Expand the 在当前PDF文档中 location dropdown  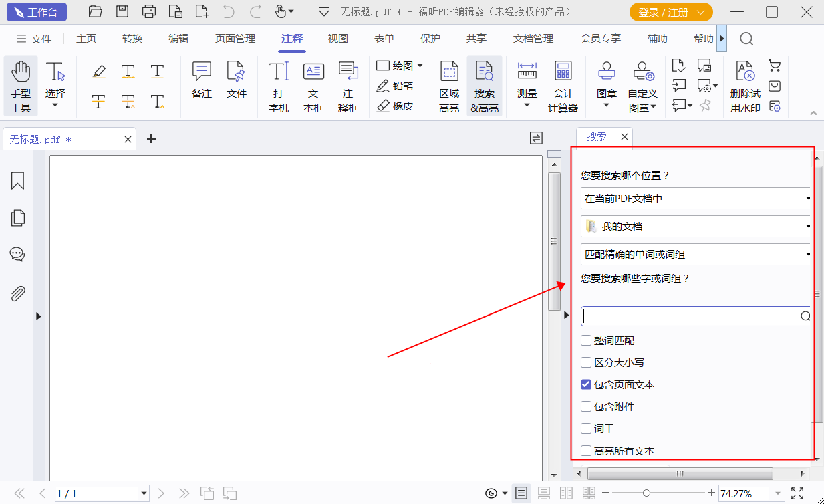pyautogui.click(x=695, y=199)
